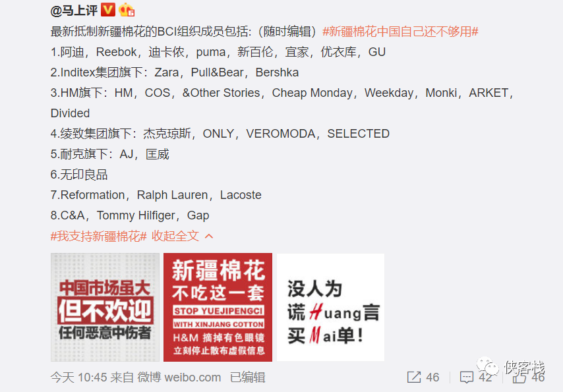The height and width of the screenshot is (392, 563).
Task: Open the @马上评 profile name
Action: [x=74, y=11]
